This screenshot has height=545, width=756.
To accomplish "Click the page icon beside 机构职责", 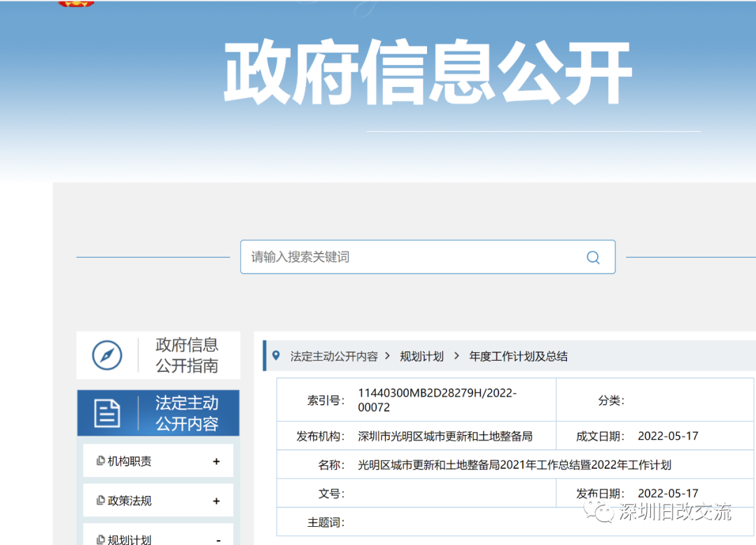I will (x=101, y=461).
